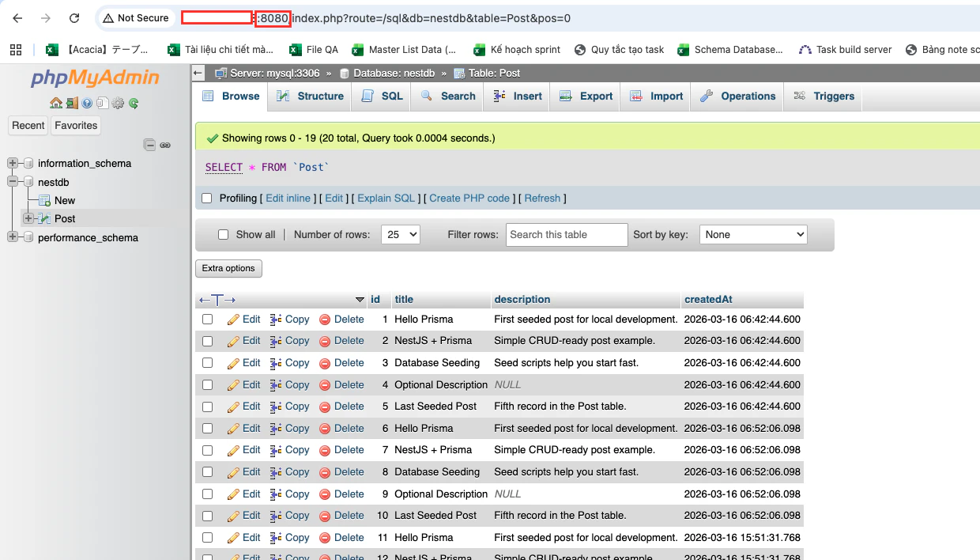Expand the performance_schema tree node
Screen dimensions: 980x560
[12, 237]
